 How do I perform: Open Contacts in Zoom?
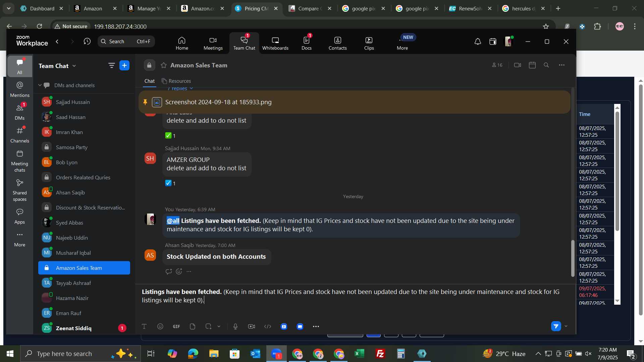pyautogui.click(x=337, y=43)
